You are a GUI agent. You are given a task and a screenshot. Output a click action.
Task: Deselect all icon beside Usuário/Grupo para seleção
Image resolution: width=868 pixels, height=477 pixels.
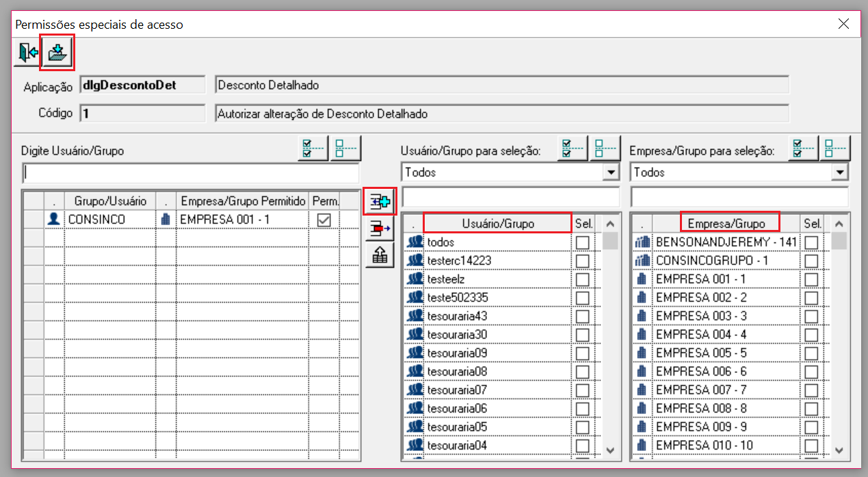click(605, 149)
